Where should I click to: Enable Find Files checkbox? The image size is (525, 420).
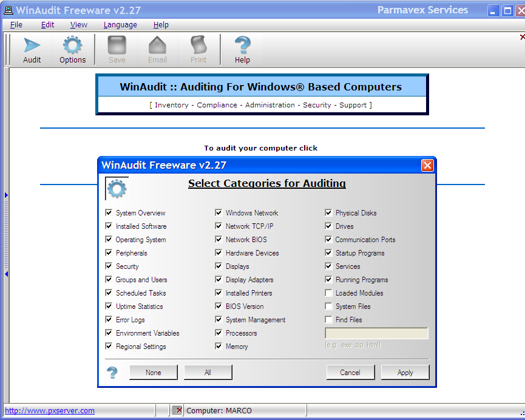tap(328, 319)
